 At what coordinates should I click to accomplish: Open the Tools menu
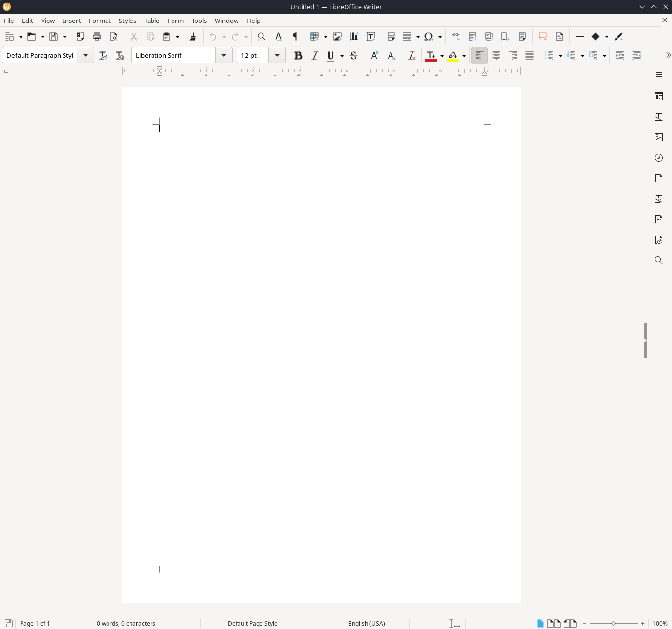coord(199,21)
